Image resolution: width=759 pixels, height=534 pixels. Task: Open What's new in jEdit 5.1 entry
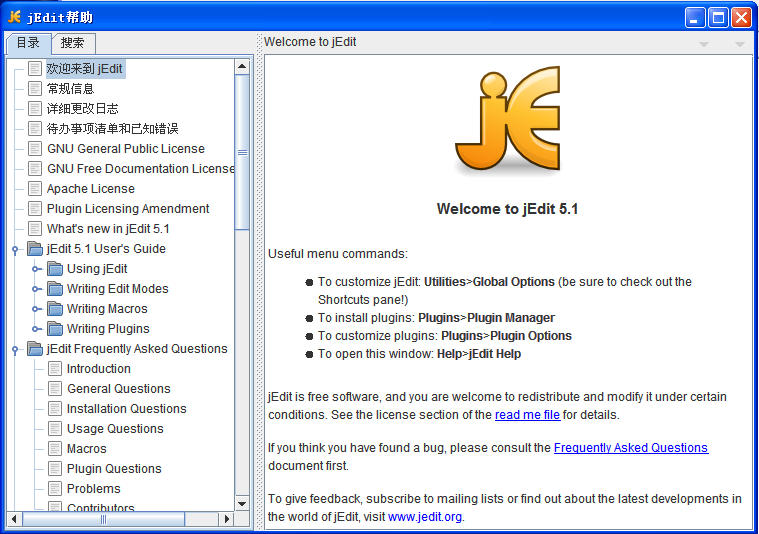(108, 229)
